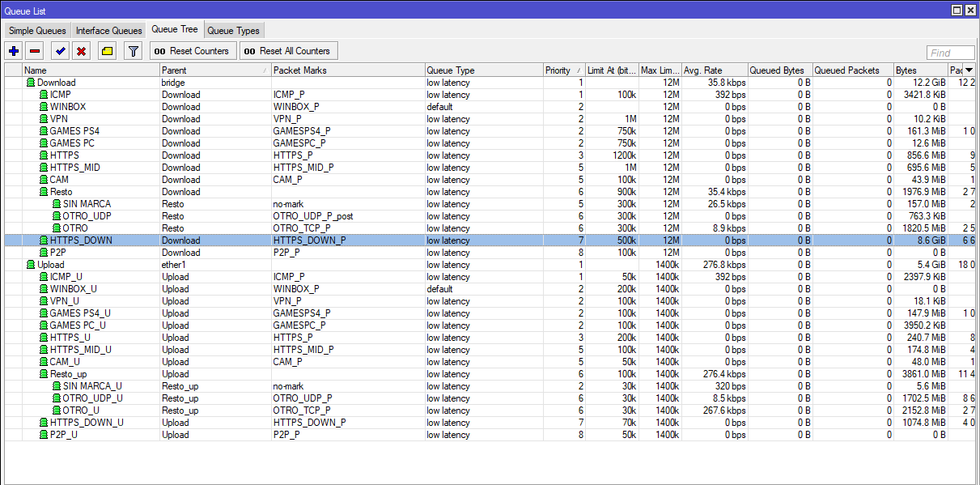Select the Resto_up queue icon

[44, 374]
